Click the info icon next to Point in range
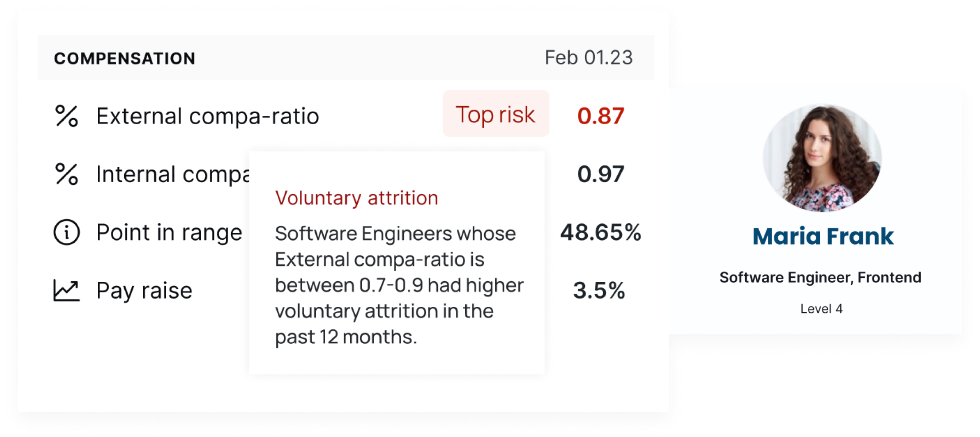This screenshot has width=980, height=437. tap(66, 232)
